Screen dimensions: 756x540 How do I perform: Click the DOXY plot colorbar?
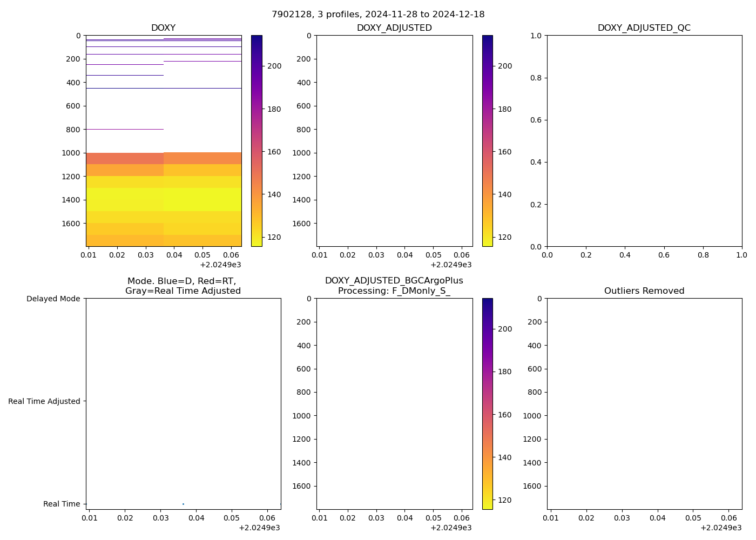(x=256, y=140)
